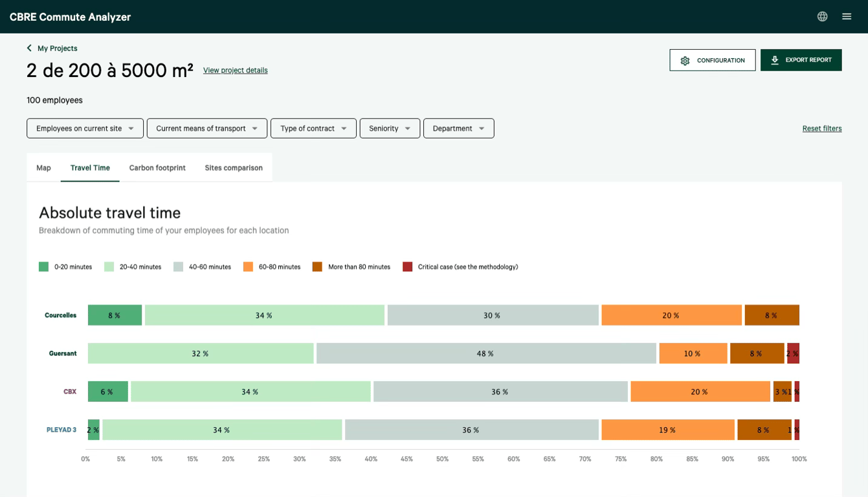Click the Reset filters link
Screen dimensions: 868x497
(x=822, y=128)
